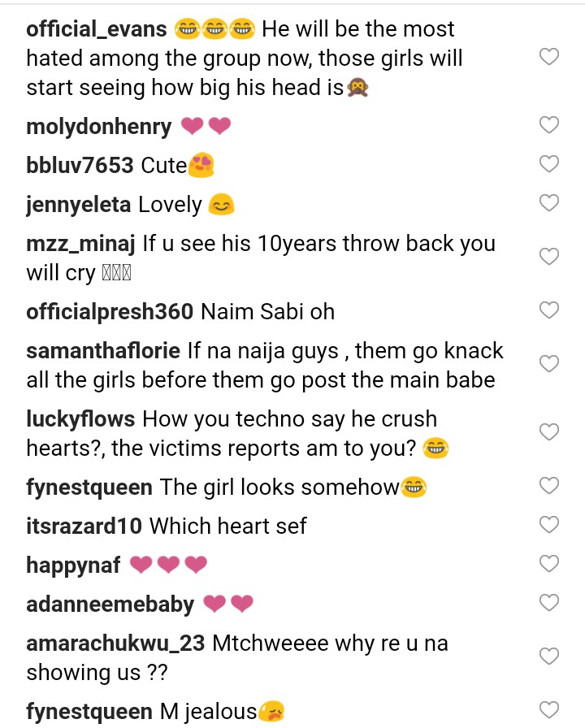The height and width of the screenshot is (728, 585).
Task: Like luckyflows' comment about crushed hearts
Action: pyautogui.click(x=550, y=431)
